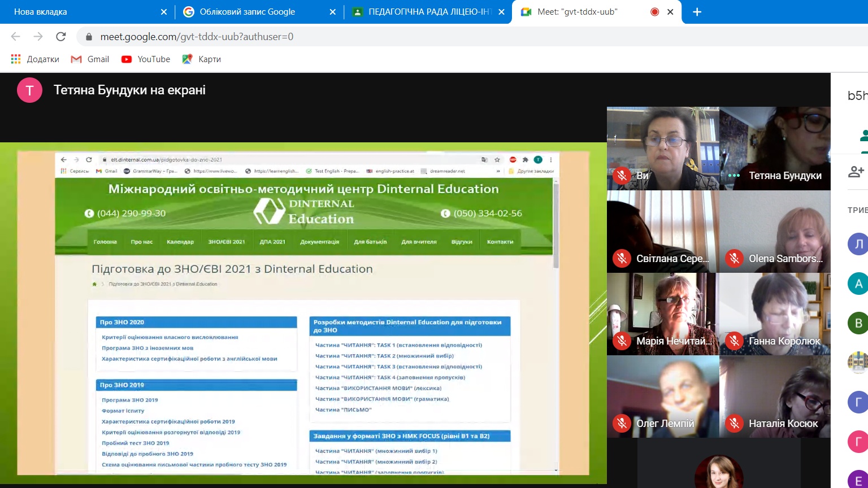Open Для батьків menu item
868x488 pixels.
coord(371,242)
